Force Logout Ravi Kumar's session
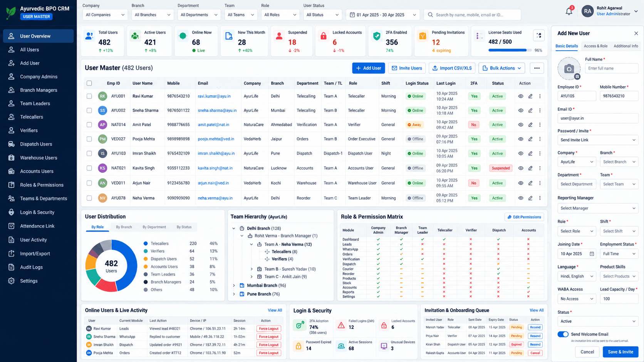 click(269, 329)
